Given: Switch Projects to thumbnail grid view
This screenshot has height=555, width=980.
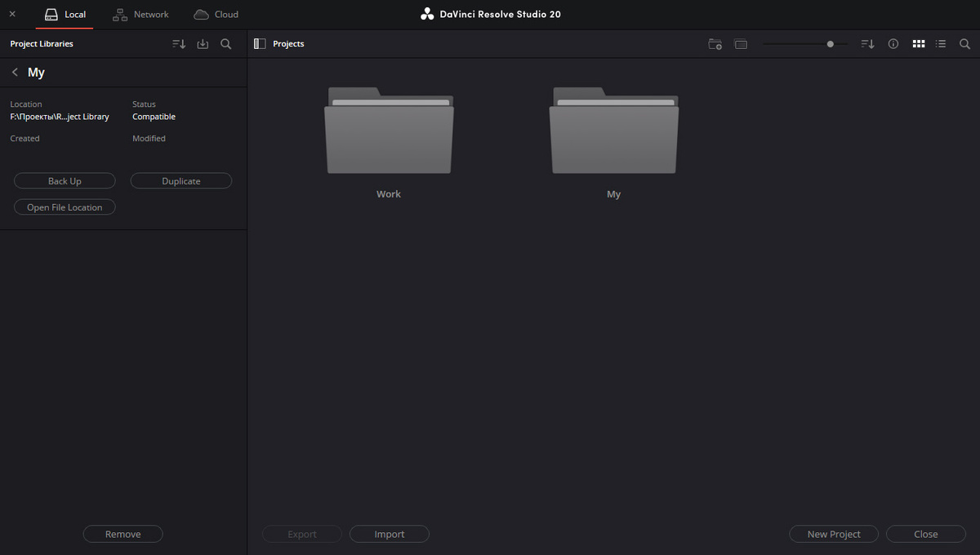Looking at the screenshot, I should [x=919, y=44].
